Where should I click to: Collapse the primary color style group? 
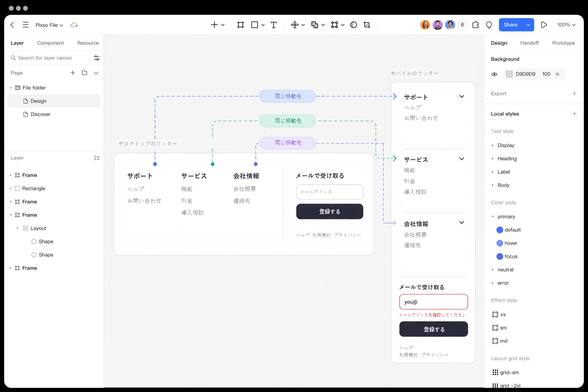click(493, 217)
